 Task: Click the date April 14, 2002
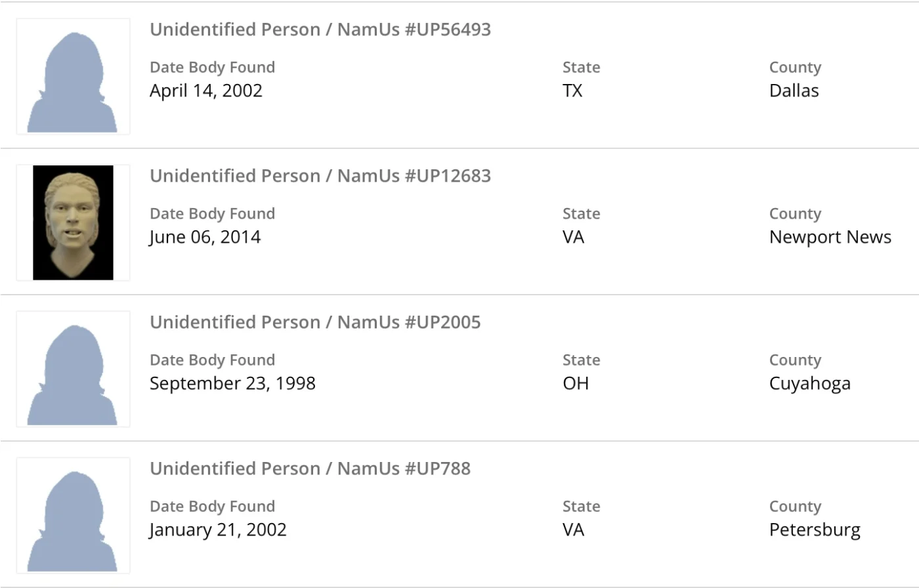(205, 91)
